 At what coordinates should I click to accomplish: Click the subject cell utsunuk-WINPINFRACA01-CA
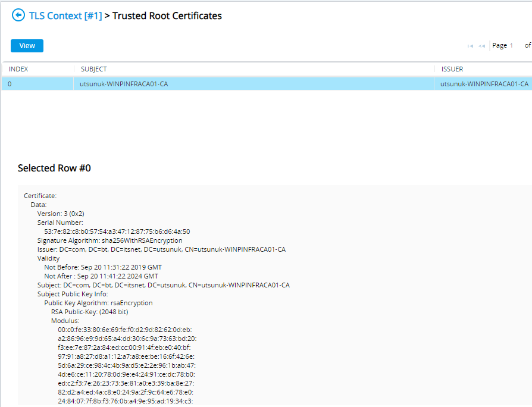tap(124, 84)
